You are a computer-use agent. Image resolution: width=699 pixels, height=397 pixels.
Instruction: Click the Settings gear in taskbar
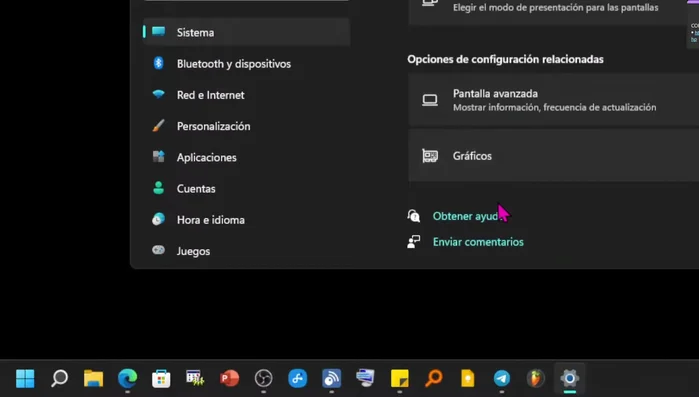click(x=570, y=378)
